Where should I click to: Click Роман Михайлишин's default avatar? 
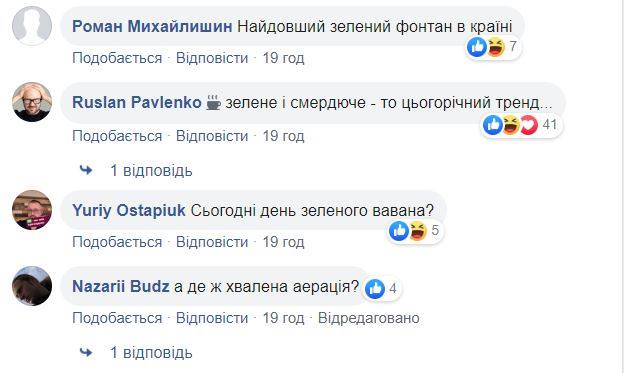coord(32,26)
